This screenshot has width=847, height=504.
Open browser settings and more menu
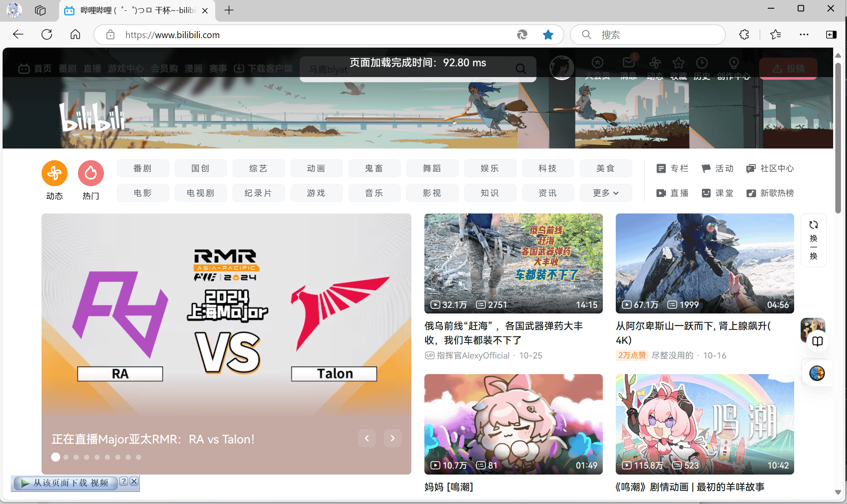(804, 35)
